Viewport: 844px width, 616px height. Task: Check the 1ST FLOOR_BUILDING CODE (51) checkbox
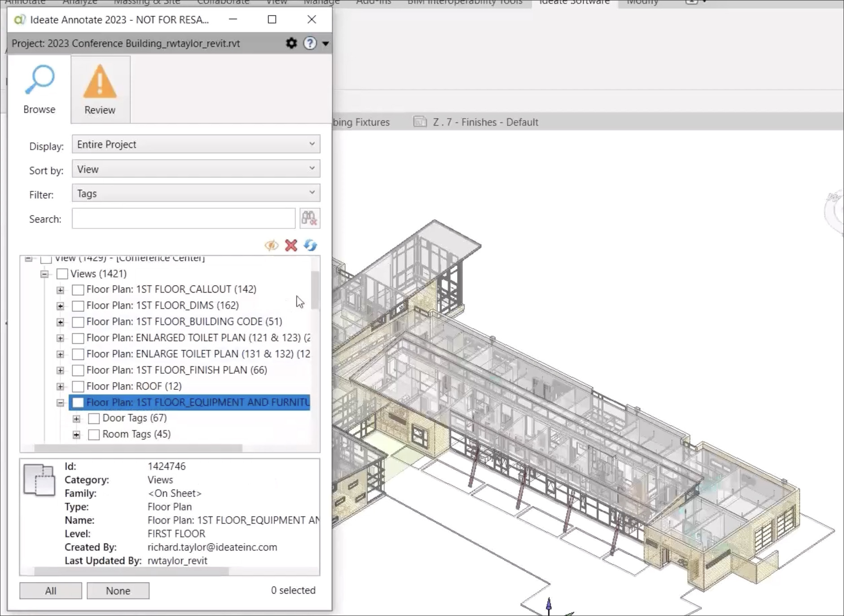(78, 322)
